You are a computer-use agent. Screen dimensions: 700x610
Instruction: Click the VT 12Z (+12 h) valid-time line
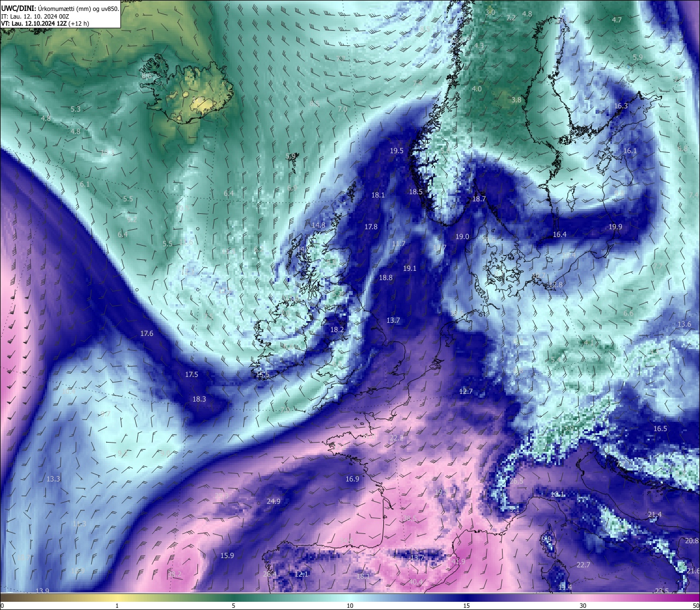tap(45, 24)
